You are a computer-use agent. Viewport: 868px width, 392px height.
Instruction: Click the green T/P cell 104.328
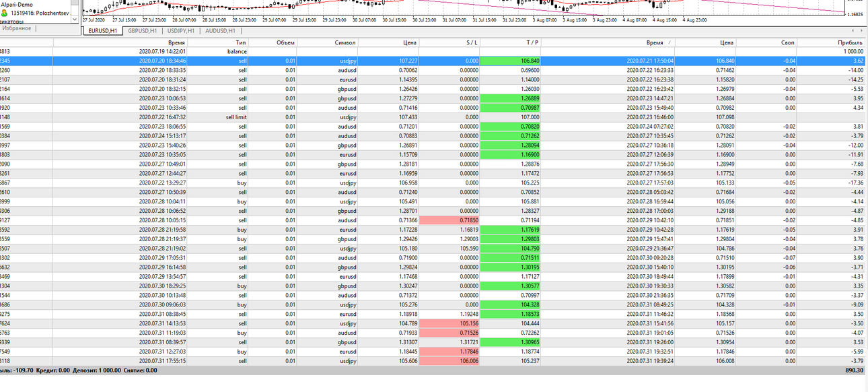[x=511, y=304]
